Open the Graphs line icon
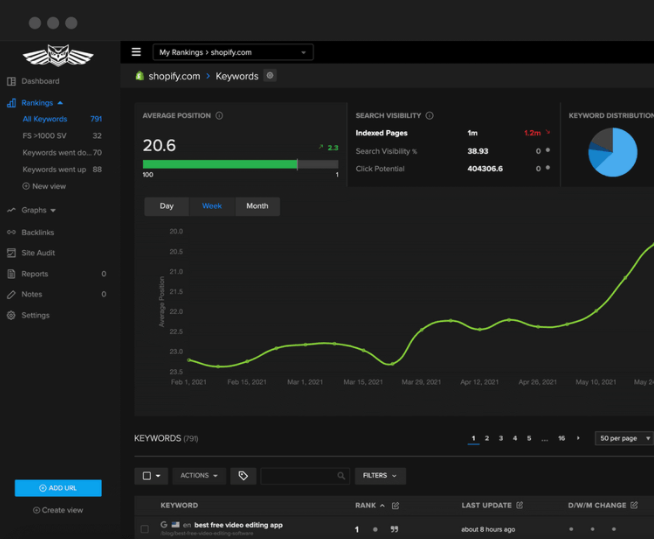The height and width of the screenshot is (539, 654). point(11,210)
